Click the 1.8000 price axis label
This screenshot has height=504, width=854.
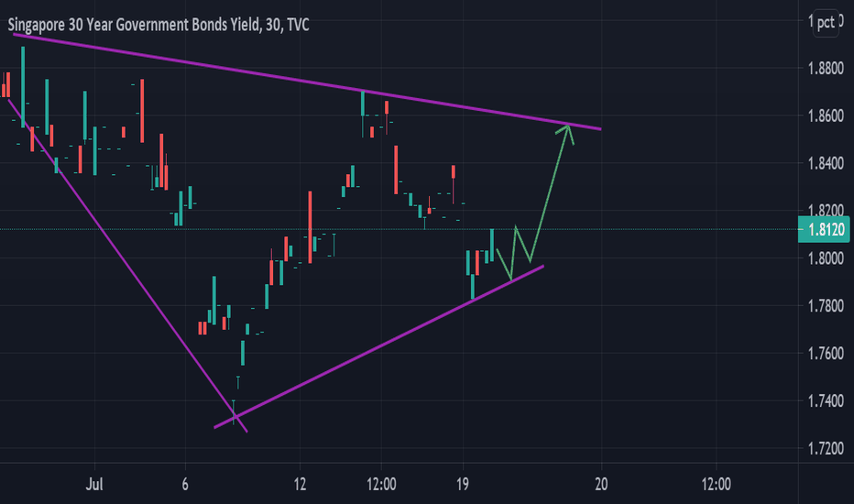click(826, 258)
